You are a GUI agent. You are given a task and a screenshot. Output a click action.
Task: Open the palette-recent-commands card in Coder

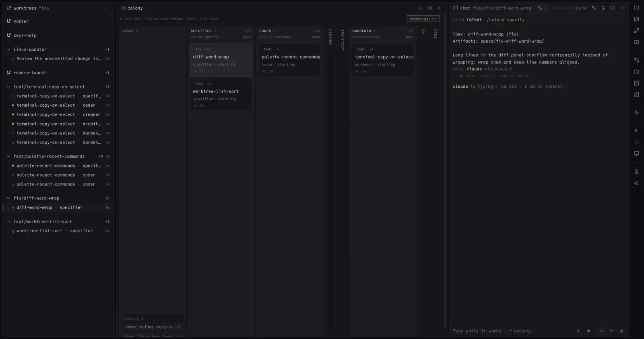[x=290, y=60]
